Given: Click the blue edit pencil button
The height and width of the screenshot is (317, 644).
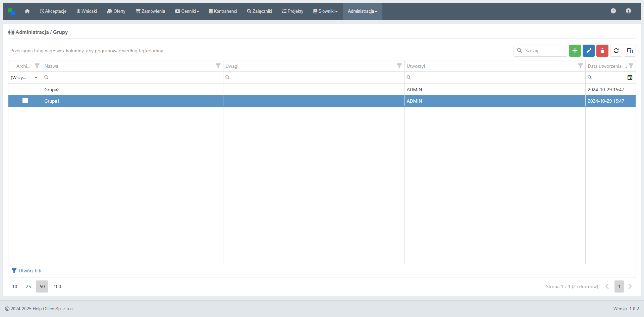Looking at the screenshot, I should pyautogui.click(x=588, y=51).
